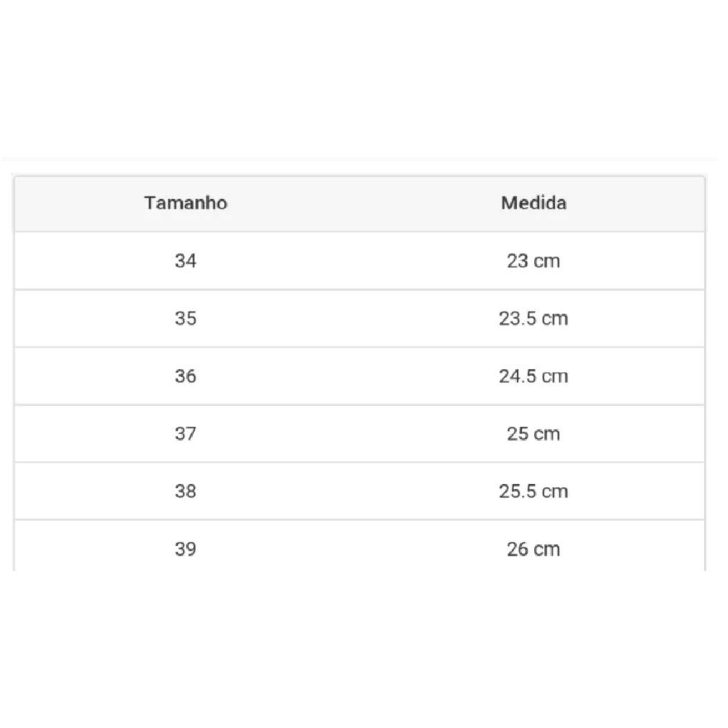The image size is (728, 728).
Task: Select the size 38 cell
Action: [x=186, y=491]
